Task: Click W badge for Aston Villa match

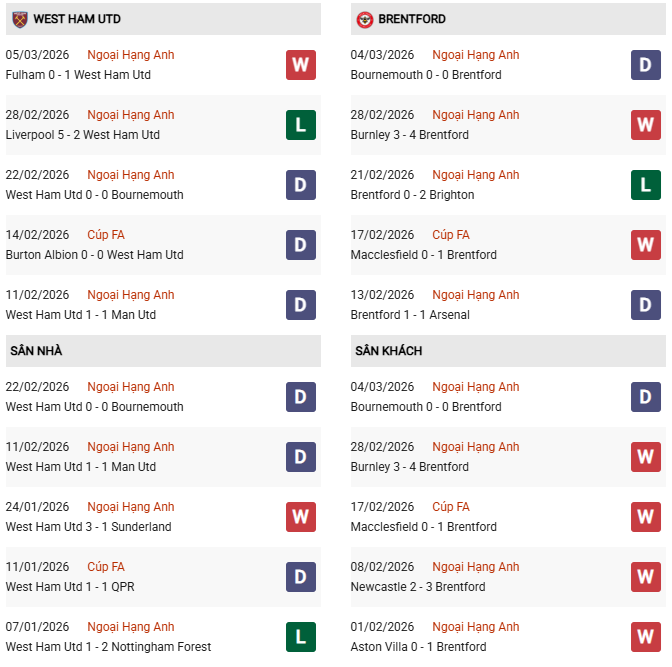Action: coord(646,637)
